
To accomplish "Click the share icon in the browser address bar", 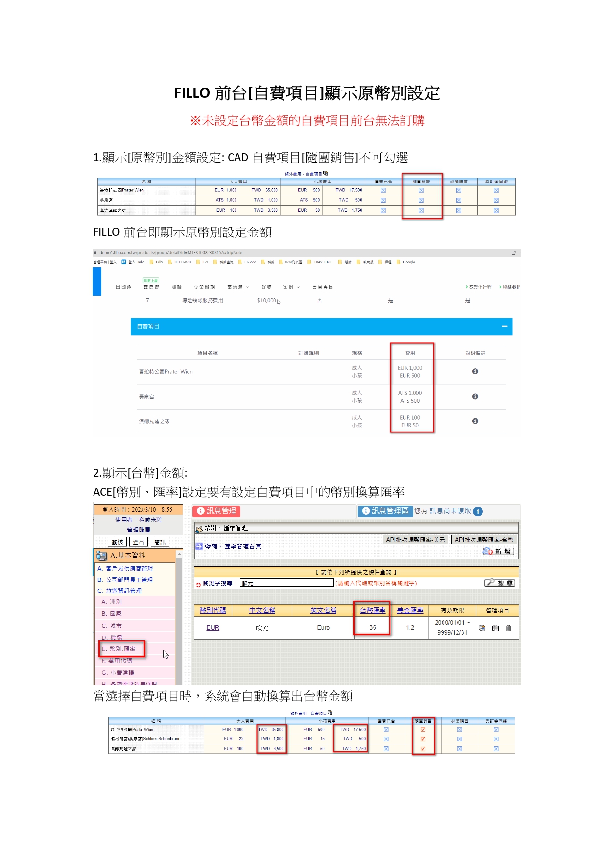I will pos(514,253).
